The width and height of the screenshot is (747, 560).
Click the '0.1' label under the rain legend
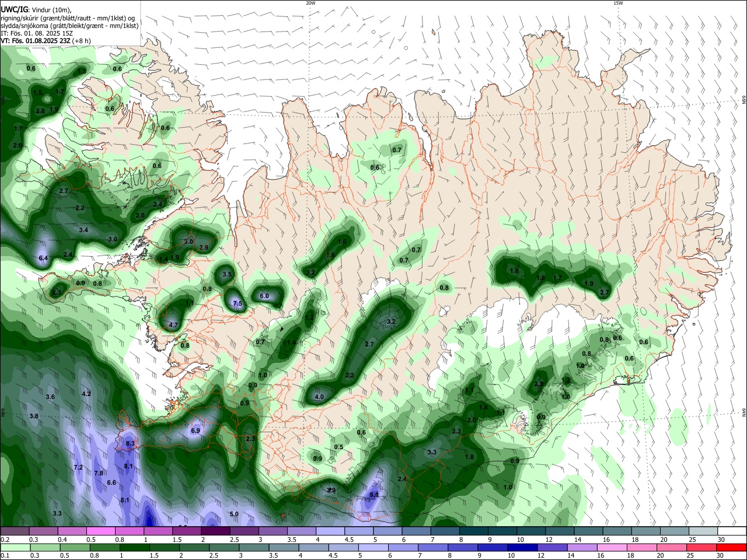5,555
